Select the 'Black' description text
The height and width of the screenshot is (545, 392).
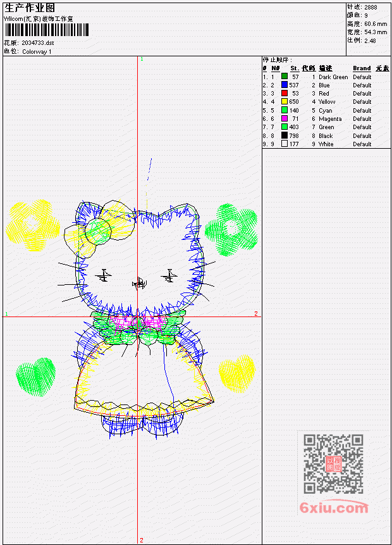click(326, 136)
